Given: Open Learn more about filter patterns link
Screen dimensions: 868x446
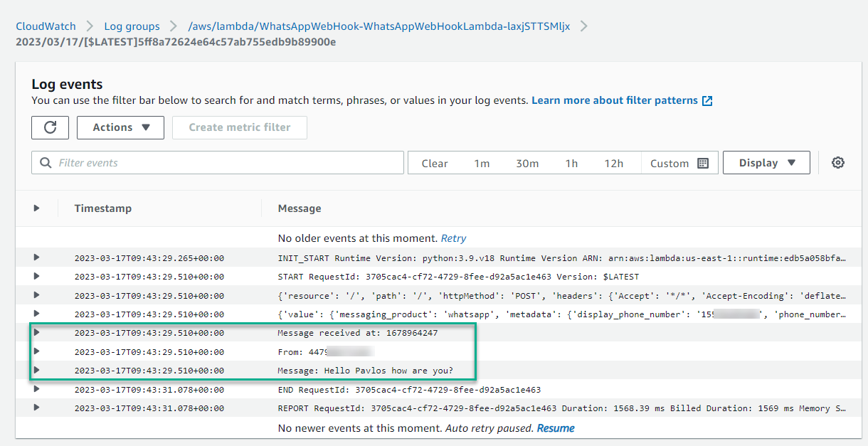Looking at the screenshot, I should pos(615,100).
